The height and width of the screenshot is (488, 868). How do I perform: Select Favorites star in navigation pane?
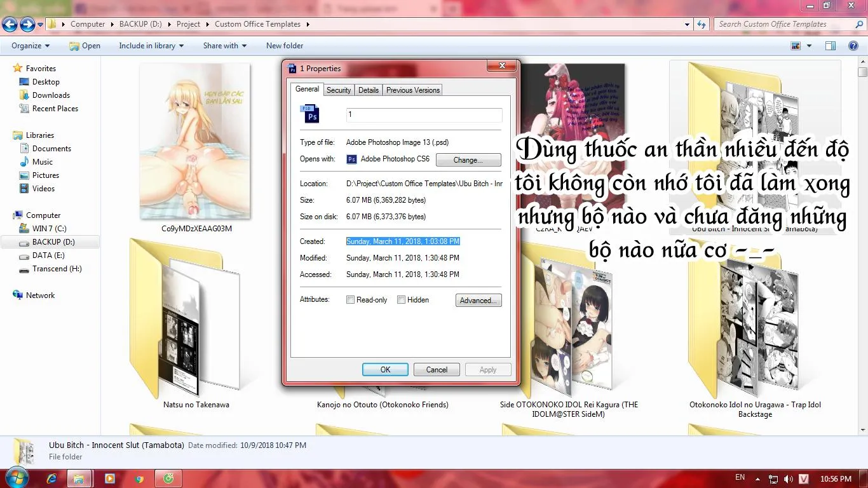click(18, 68)
